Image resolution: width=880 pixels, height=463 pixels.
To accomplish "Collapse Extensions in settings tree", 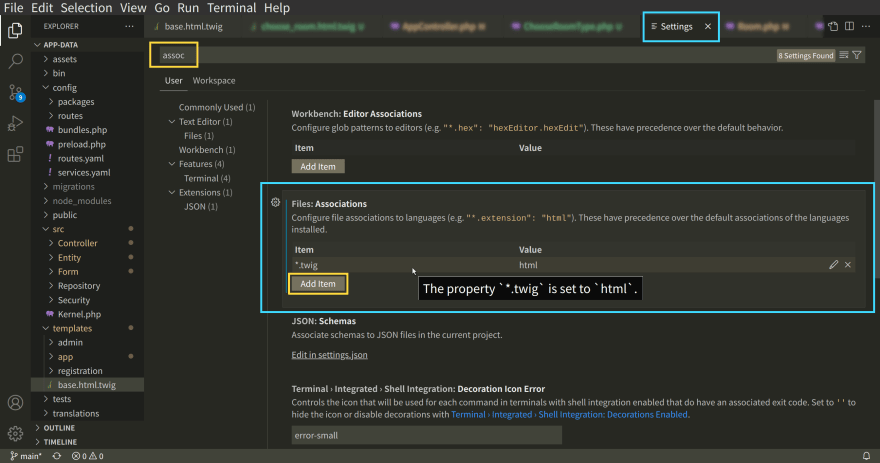I will (x=172, y=192).
